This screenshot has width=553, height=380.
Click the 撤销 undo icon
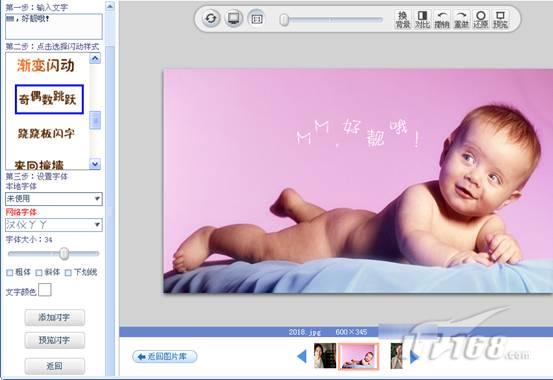[x=442, y=19]
